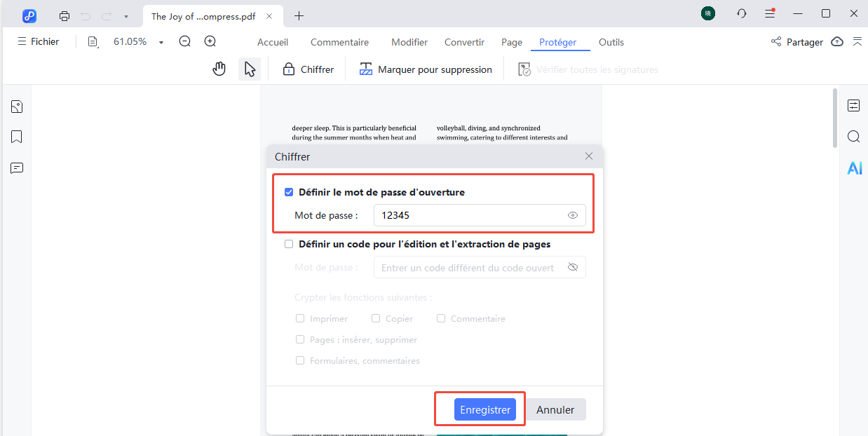Select the Hand tool
This screenshot has width=868, height=436.
click(219, 68)
